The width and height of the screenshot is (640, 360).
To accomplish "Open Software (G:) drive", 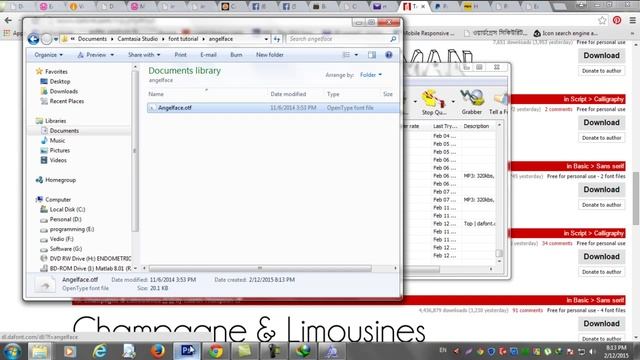I will [x=66, y=249].
